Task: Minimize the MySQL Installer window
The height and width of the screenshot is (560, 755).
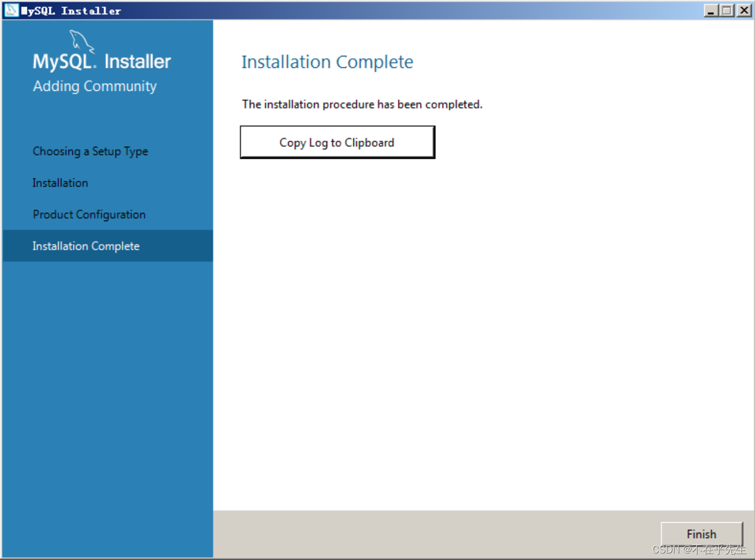Action: point(711,10)
